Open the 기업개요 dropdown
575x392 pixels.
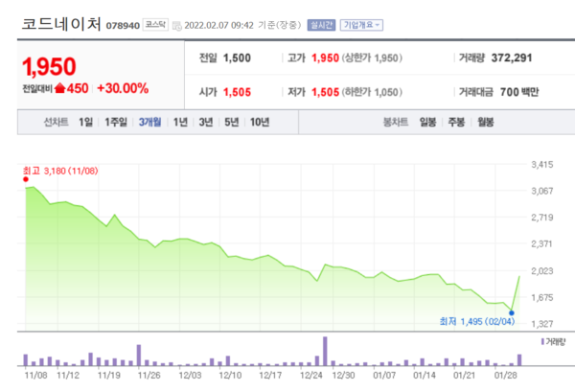pos(361,25)
